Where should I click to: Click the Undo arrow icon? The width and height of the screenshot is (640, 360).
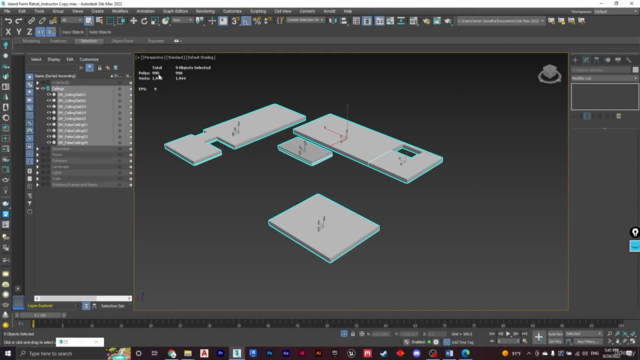[x=8, y=21]
